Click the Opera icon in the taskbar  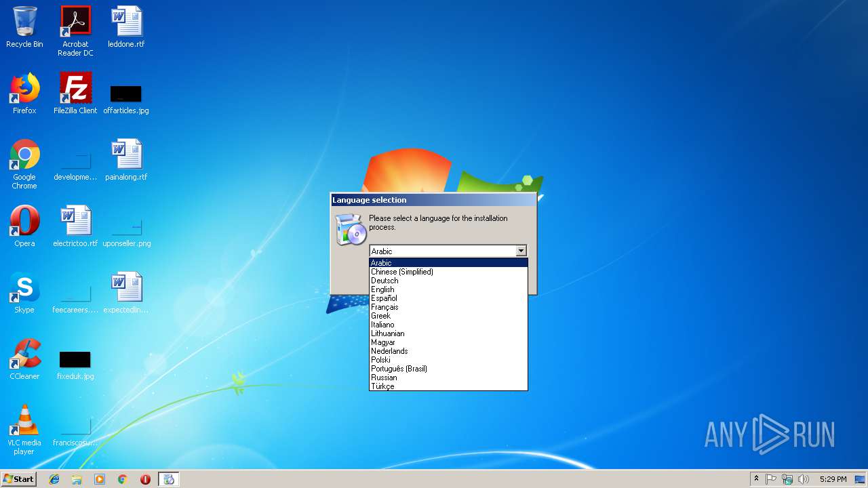145,479
